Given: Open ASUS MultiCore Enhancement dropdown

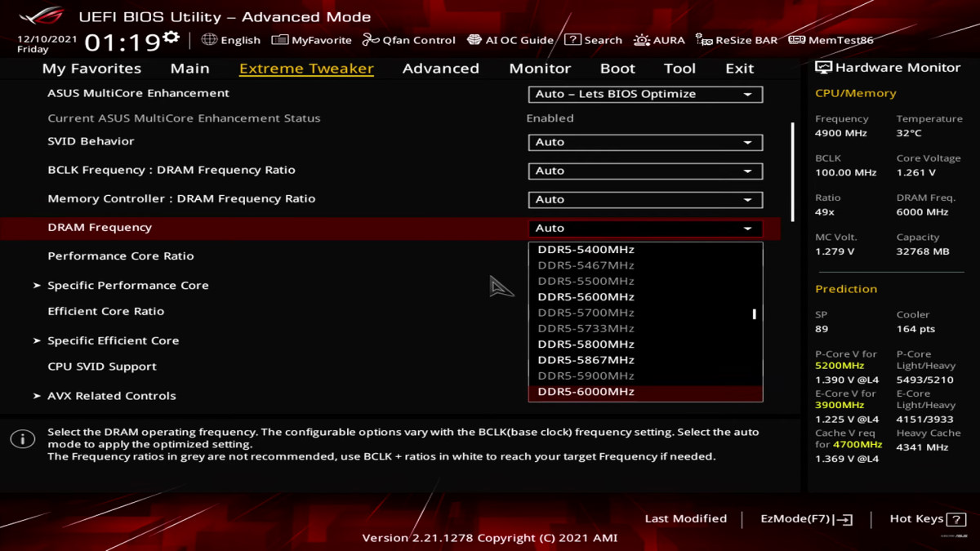Looking at the screenshot, I should coord(645,94).
